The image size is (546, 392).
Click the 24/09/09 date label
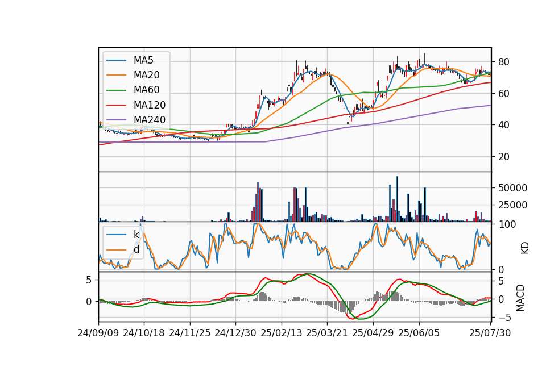(98, 333)
